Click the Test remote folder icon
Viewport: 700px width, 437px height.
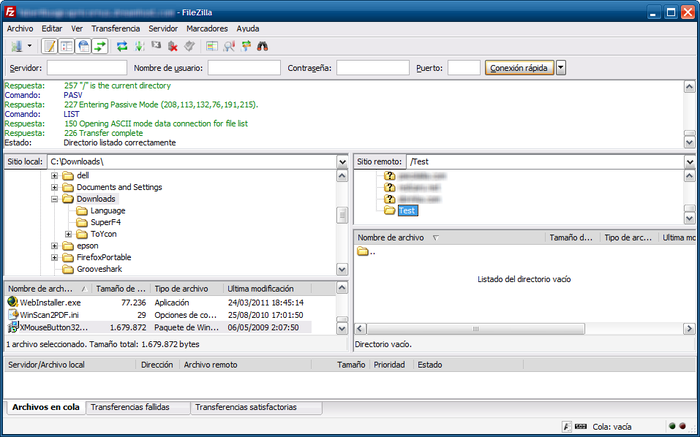pos(390,210)
